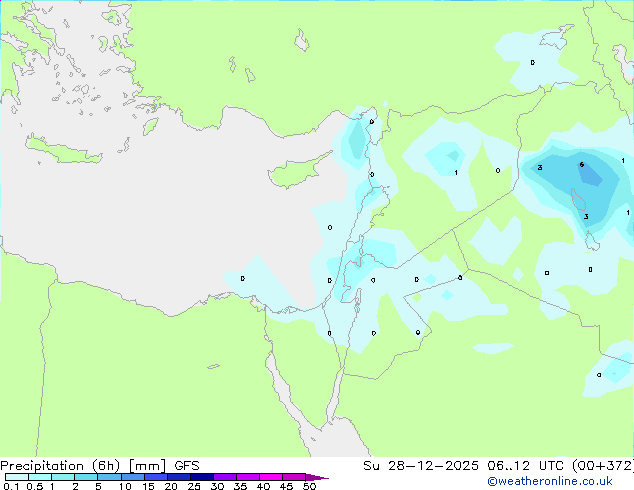Select legend swatch between 20 and 25
Image resolution: width=634 pixels, height=490 pixels.
pos(179,477)
